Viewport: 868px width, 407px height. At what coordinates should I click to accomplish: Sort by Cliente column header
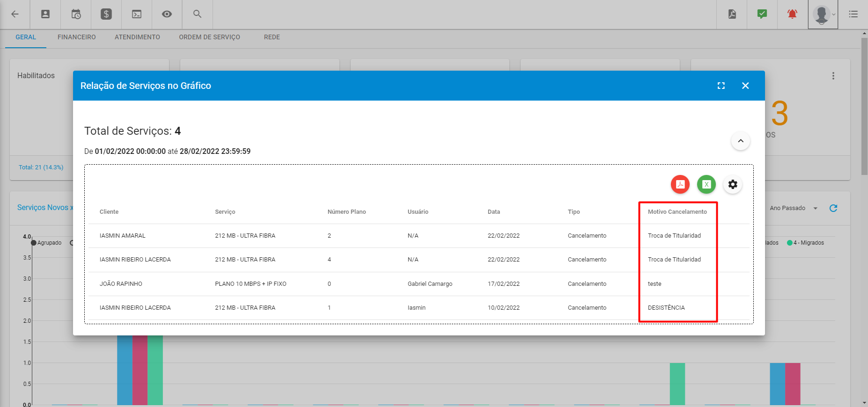point(109,212)
